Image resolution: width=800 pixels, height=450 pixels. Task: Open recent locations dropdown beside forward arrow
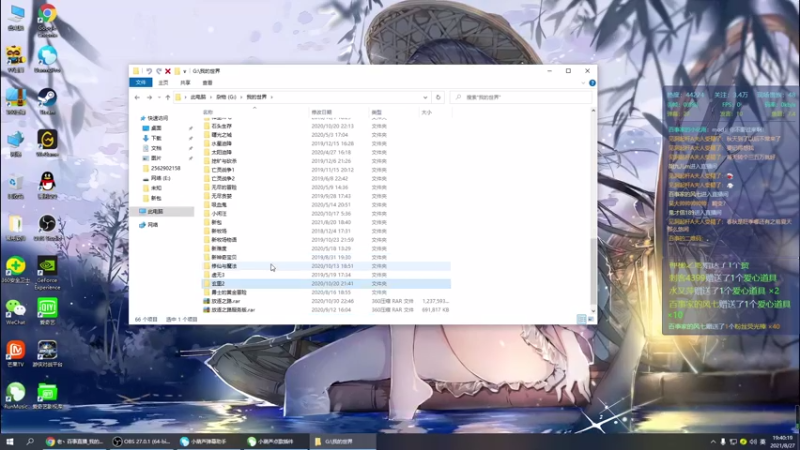click(x=159, y=97)
